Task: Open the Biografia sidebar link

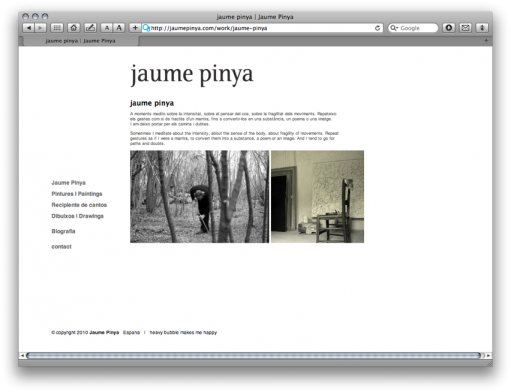Action: [x=63, y=231]
